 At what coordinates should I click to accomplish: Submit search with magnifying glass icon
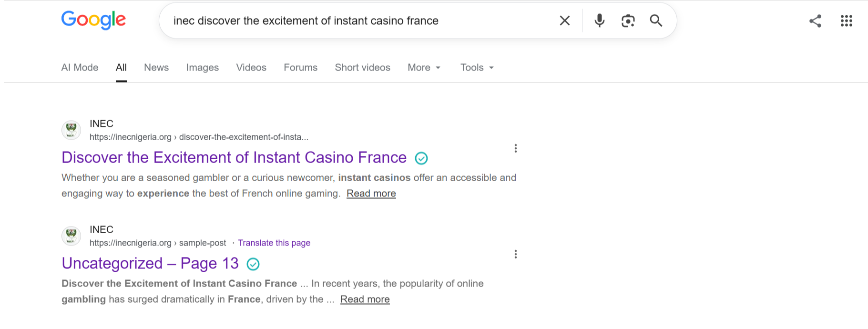656,21
